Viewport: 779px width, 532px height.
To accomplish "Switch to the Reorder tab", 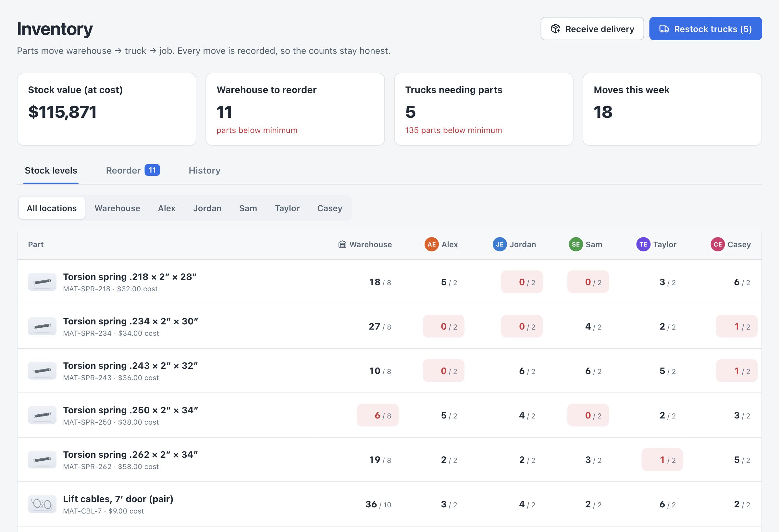I will point(133,170).
